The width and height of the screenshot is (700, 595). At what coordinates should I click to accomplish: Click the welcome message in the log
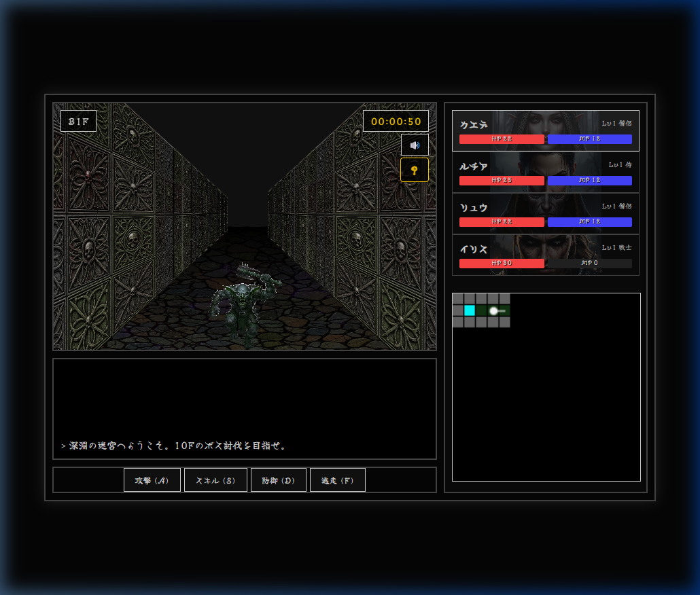pyautogui.click(x=173, y=446)
